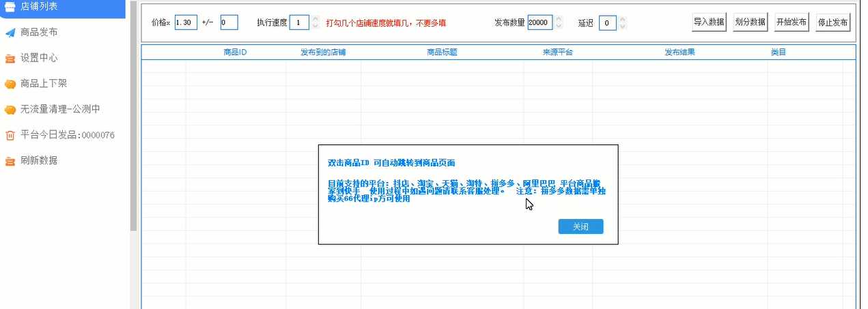868x309 pixels.
Task: Dismiss the dialog with the 关闭 button
Action: [580, 226]
